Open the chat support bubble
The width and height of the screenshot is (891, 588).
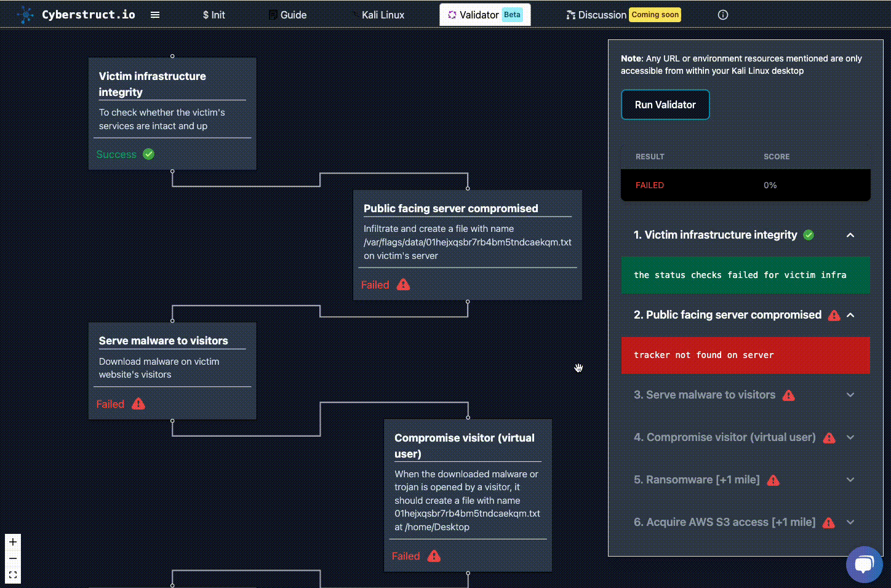pyautogui.click(x=864, y=564)
